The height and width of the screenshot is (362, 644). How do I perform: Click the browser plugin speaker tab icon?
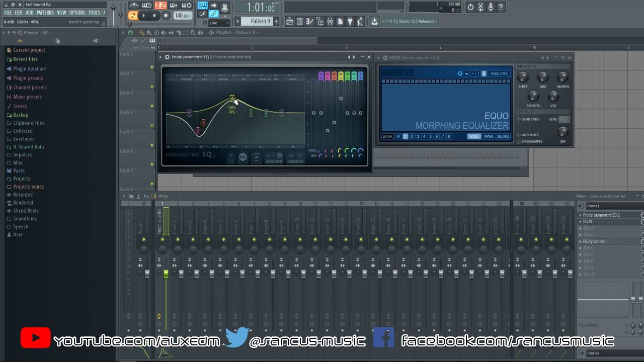(96, 41)
